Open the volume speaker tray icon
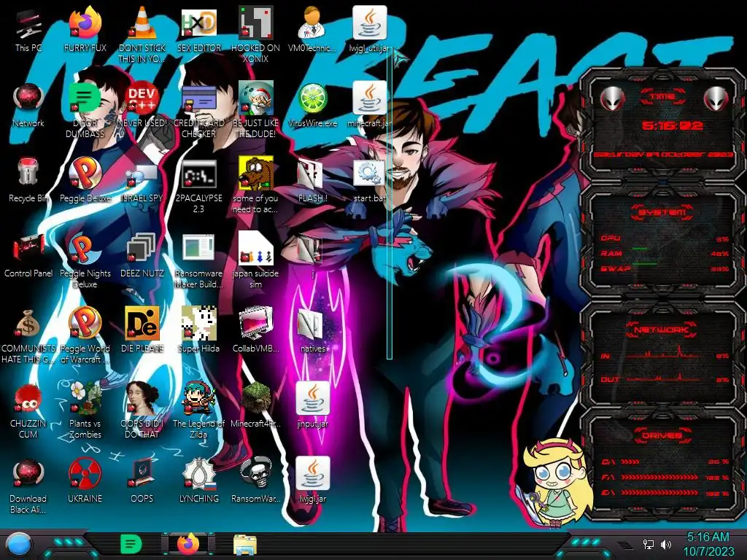747x560 pixels. 666,544
